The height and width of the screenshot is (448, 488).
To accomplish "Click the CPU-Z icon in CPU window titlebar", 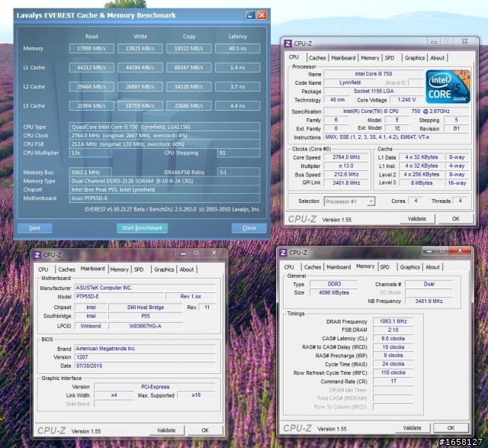I will (288, 44).
